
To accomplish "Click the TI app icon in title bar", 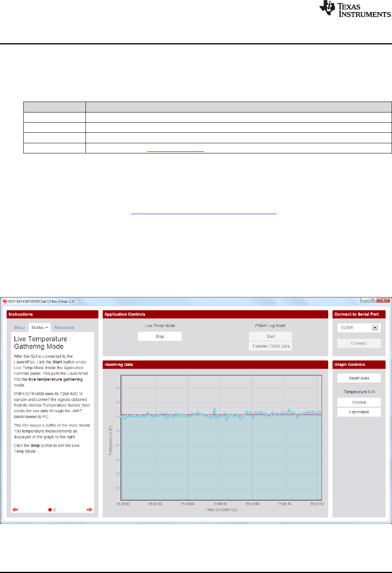I will pyautogui.click(x=5, y=301).
